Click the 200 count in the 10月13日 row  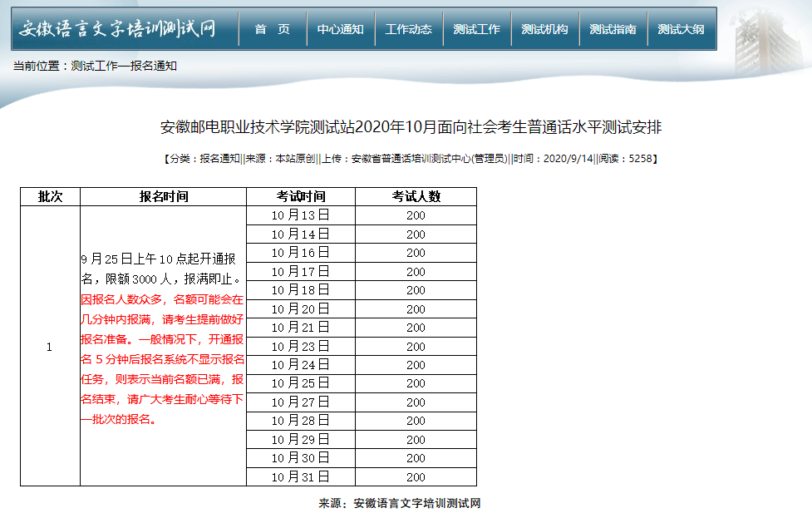pyautogui.click(x=416, y=215)
